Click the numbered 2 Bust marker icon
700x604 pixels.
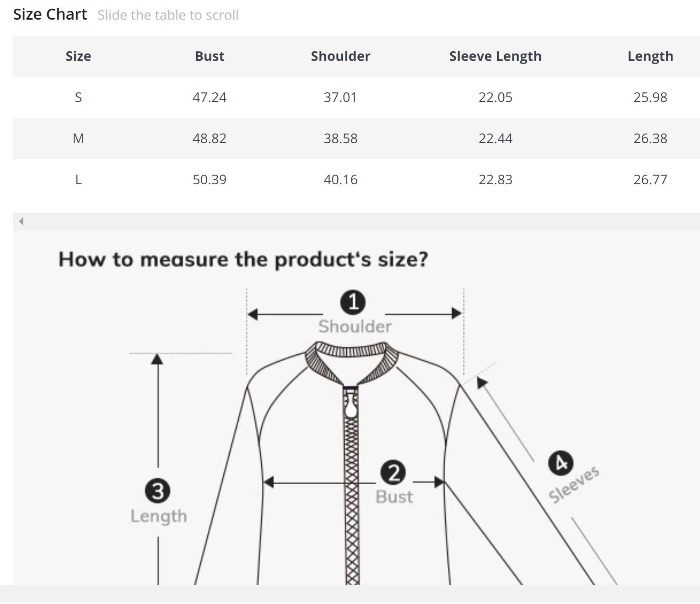pyautogui.click(x=393, y=472)
